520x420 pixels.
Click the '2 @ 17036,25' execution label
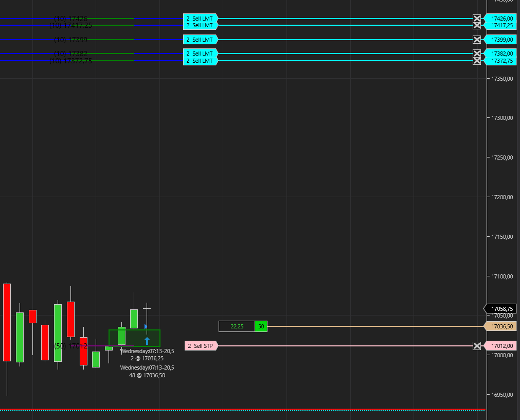coord(147,358)
